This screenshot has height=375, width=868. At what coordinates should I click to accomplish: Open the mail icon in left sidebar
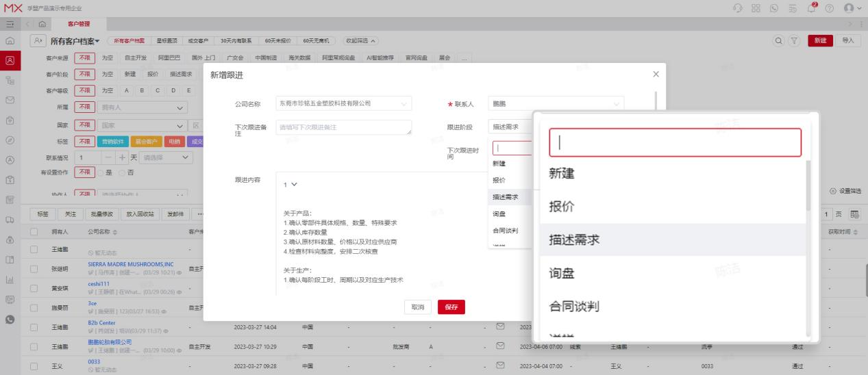click(10, 100)
